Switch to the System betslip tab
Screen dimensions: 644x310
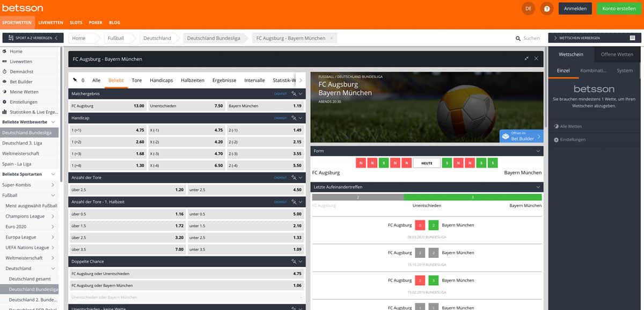point(625,70)
